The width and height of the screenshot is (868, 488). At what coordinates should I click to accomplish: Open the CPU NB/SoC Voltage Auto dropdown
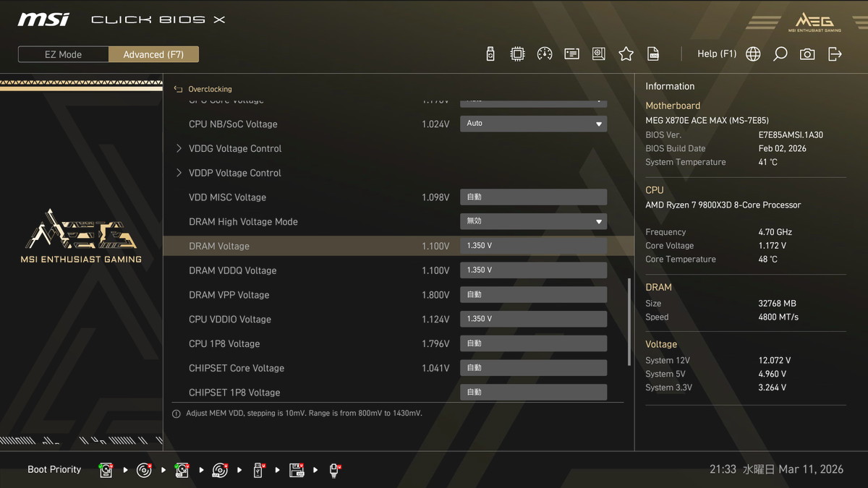click(533, 124)
